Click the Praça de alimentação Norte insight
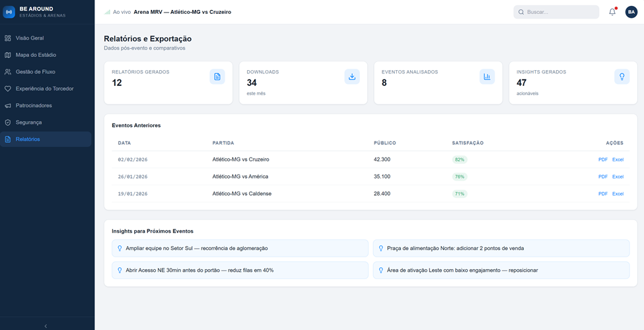644x330 pixels. pyautogui.click(x=501, y=248)
